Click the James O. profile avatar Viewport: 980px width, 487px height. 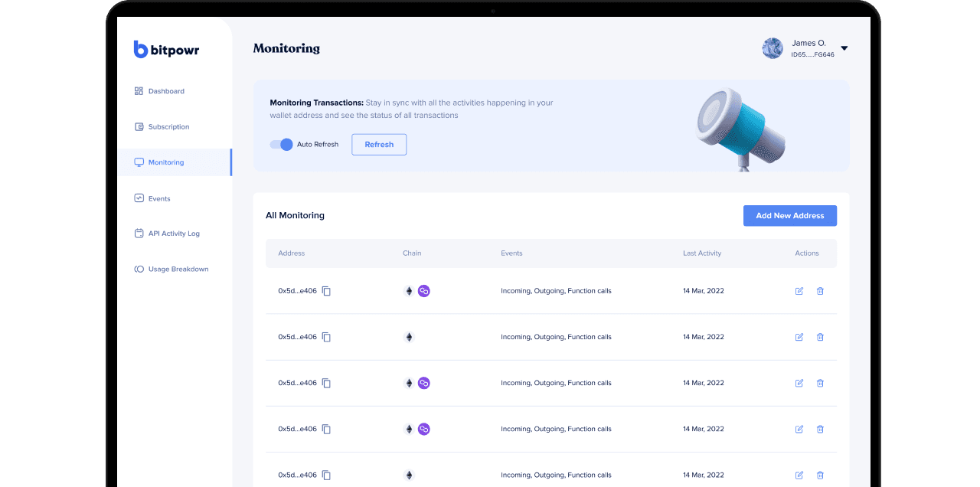(x=773, y=48)
